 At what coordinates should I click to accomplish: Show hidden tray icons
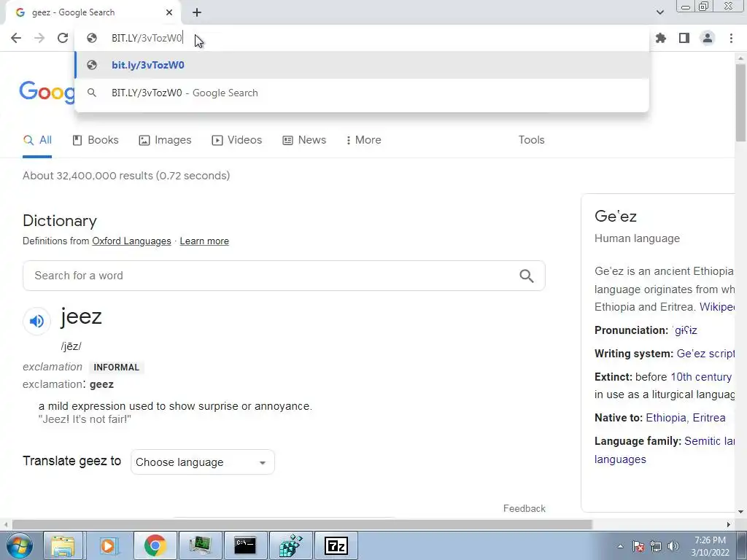pyautogui.click(x=620, y=546)
